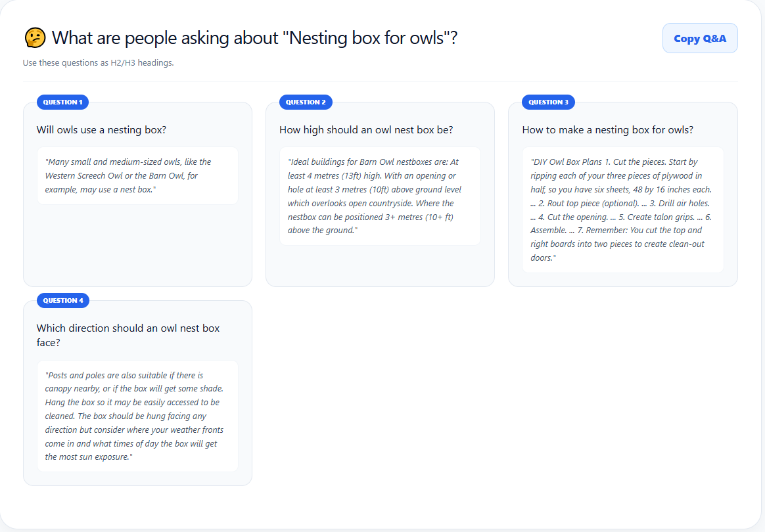
Task: Select the heading about Nesting box for owls
Action: [x=255, y=38]
